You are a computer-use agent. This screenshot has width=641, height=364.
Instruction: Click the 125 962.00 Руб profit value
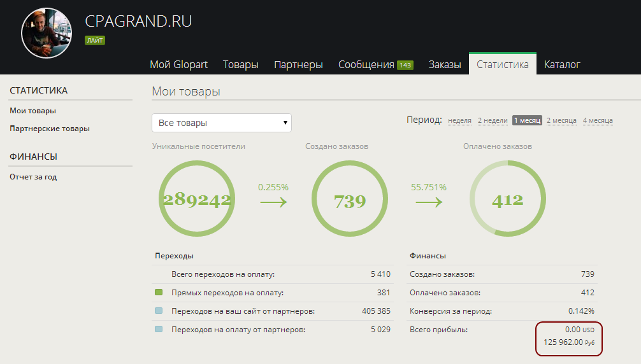(x=568, y=342)
